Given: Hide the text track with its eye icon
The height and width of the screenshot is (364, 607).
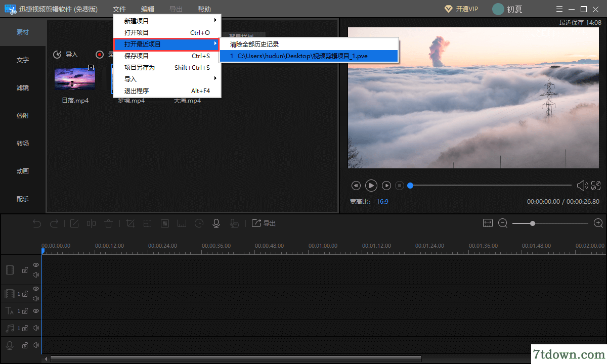Looking at the screenshot, I should pos(36,311).
